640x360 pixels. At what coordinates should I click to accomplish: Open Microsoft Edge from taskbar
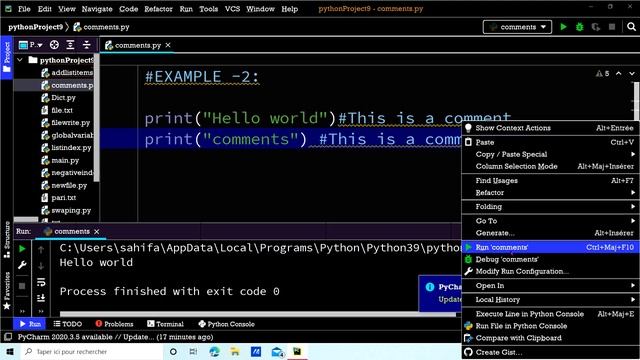click(214, 351)
